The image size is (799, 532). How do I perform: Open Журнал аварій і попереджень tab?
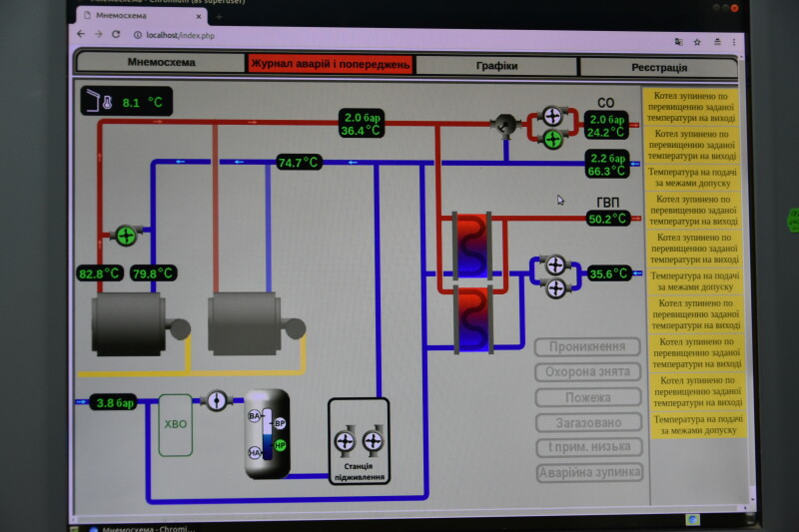coord(331,64)
